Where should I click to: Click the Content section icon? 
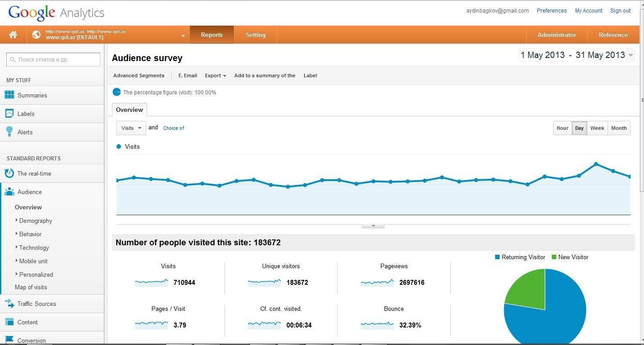point(9,322)
